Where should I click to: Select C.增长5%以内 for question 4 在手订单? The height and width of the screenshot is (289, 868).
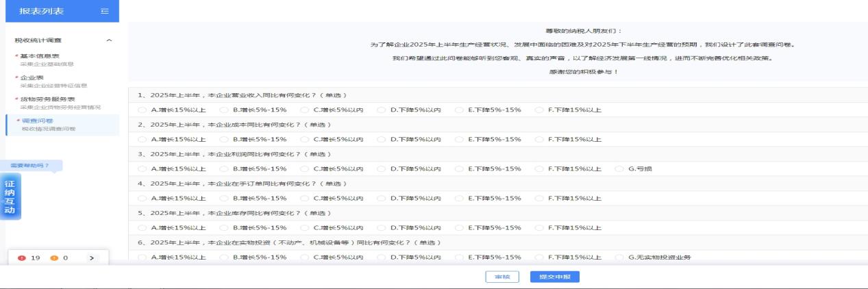[x=303, y=198]
